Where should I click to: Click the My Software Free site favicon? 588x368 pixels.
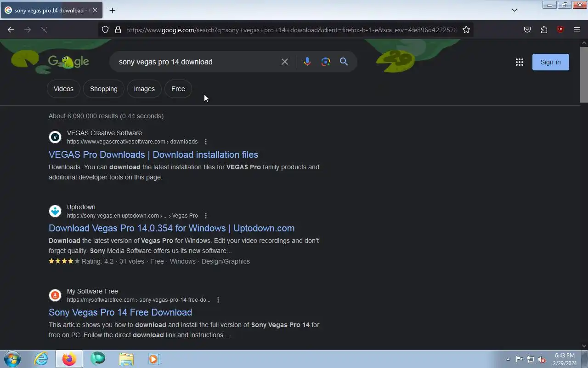point(55,295)
